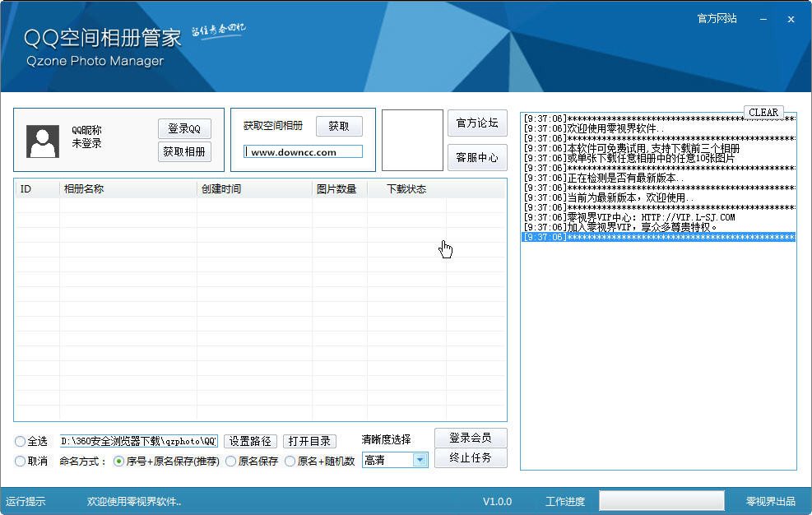Image resolution: width=812 pixels, height=515 pixels.
Task: Choose the 原名+随机数 naming option
Action: coord(290,462)
